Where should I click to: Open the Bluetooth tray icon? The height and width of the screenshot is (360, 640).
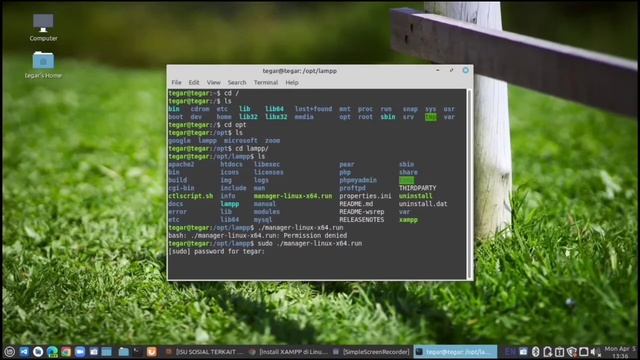pyautogui.click(x=536, y=351)
